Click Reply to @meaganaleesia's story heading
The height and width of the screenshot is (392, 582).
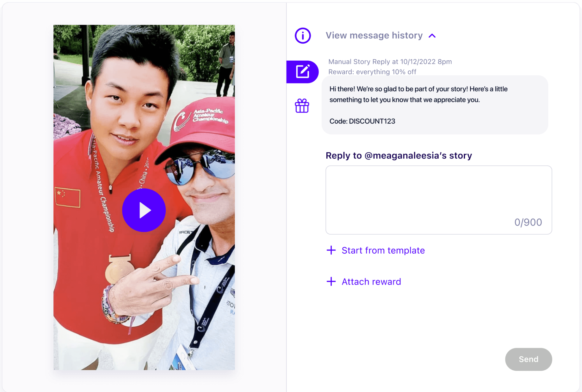(398, 155)
